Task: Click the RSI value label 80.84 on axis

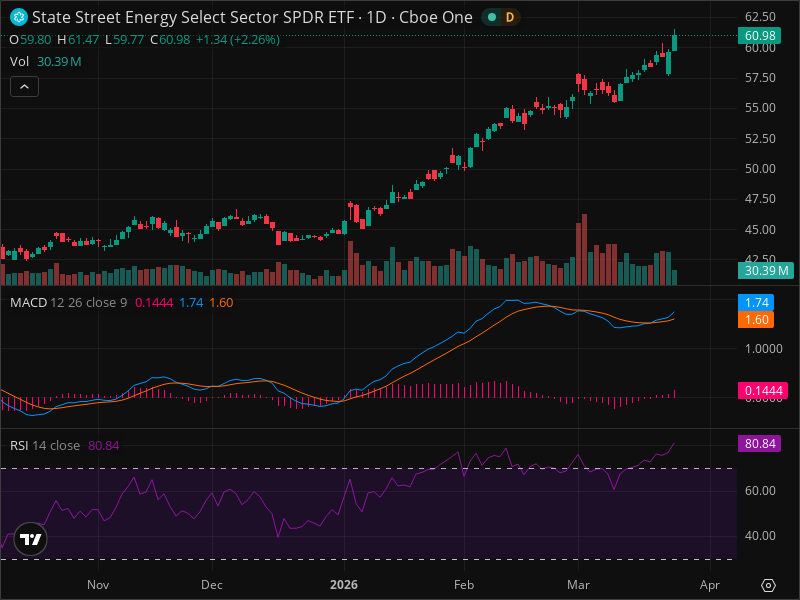Action: [x=760, y=443]
